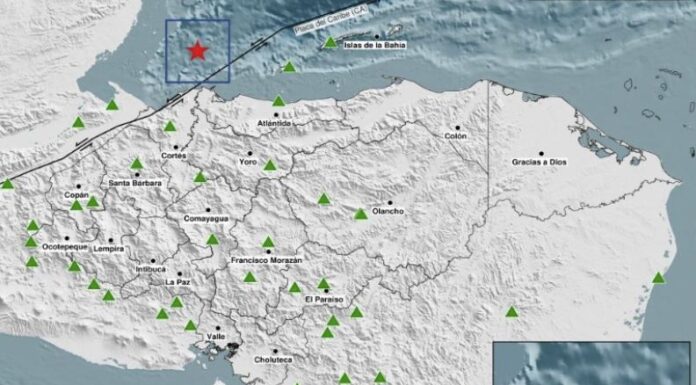Select the green triangle beside Islas de la Bahía
This screenshot has height=385, width=696.
pos(330,43)
